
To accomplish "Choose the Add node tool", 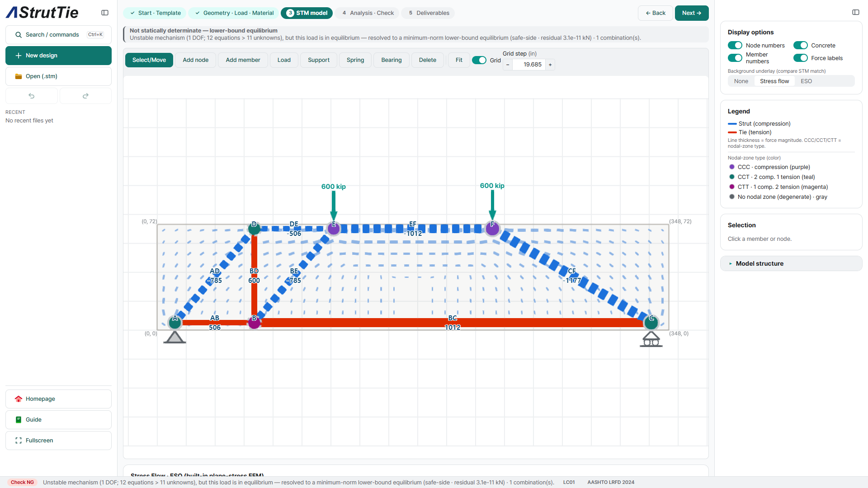I will pyautogui.click(x=196, y=60).
